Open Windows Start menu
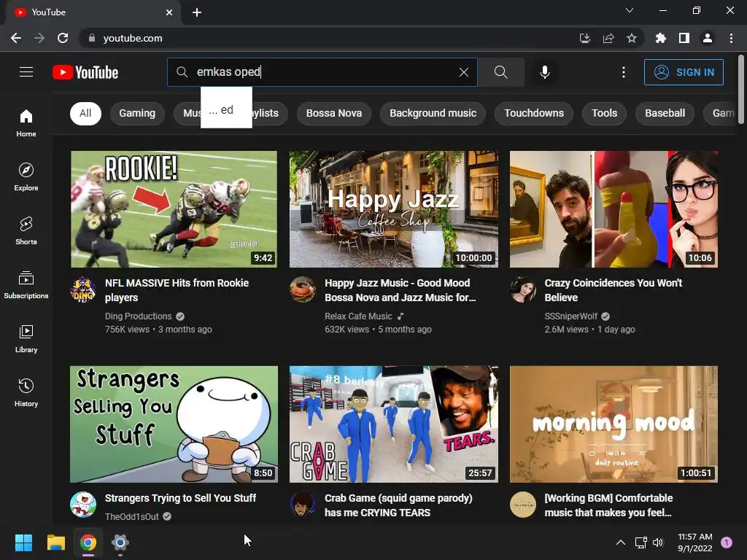The width and height of the screenshot is (747, 560). coord(23,542)
